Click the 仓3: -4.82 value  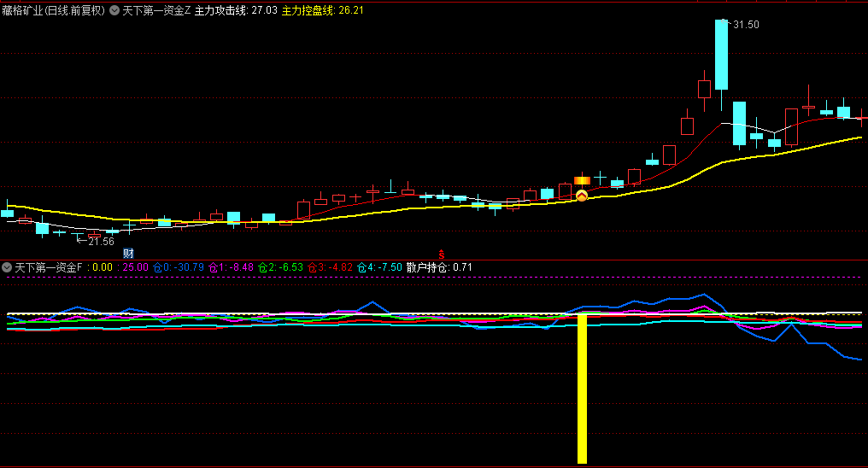[x=330, y=267]
